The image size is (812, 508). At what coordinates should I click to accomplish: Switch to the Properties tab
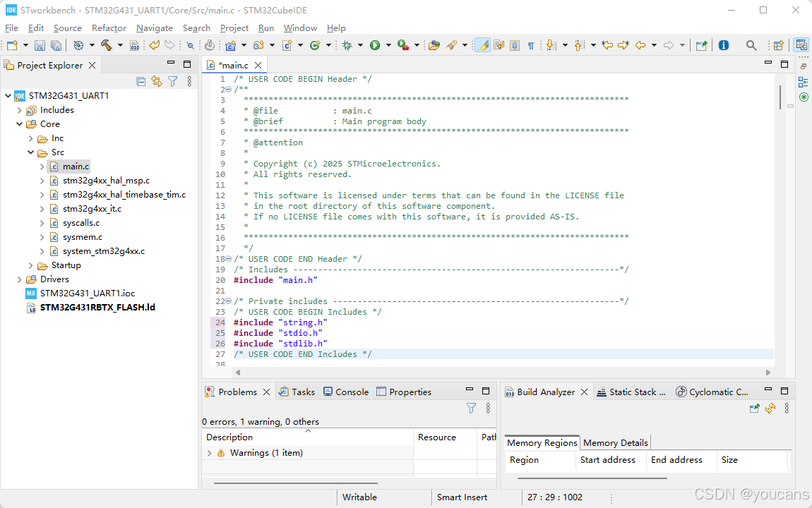pos(404,392)
